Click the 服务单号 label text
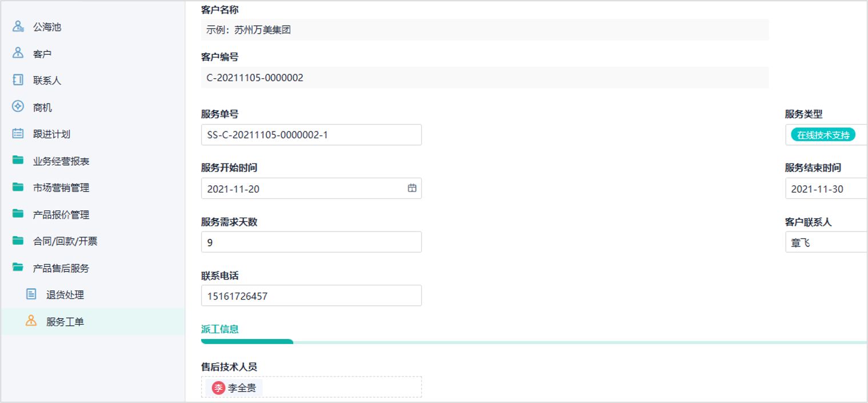The height and width of the screenshot is (403, 868). click(220, 114)
